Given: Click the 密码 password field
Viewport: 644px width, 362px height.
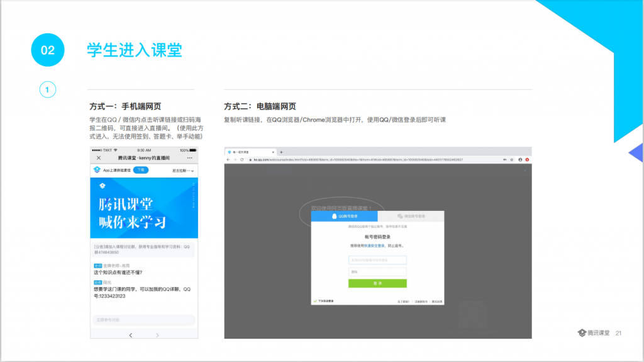Looking at the screenshot, I should (x=377, y=271).
